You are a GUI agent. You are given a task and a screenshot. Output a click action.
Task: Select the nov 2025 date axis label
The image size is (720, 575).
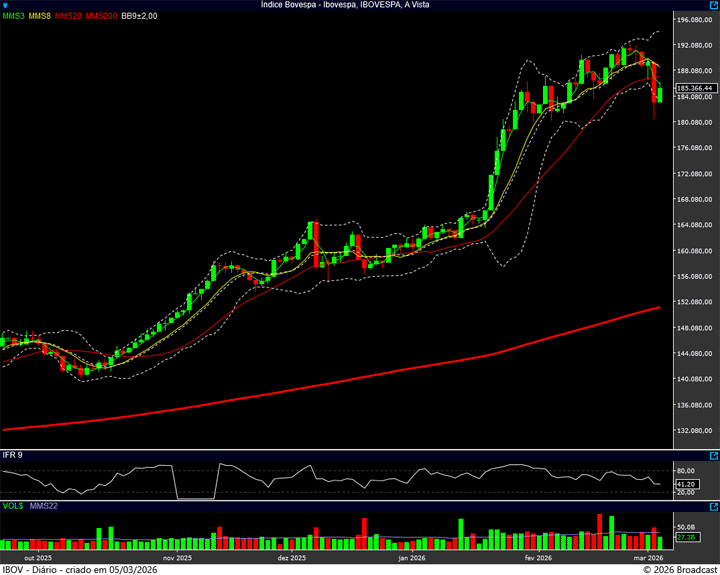[x=176, y=557]
